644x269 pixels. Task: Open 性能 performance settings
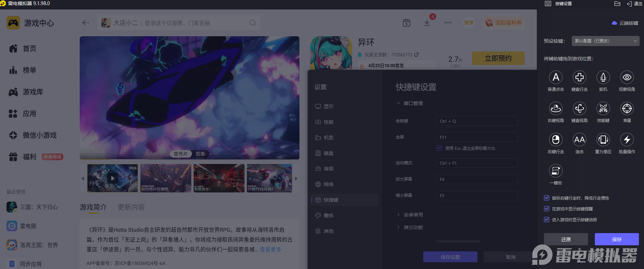point(345,122)
